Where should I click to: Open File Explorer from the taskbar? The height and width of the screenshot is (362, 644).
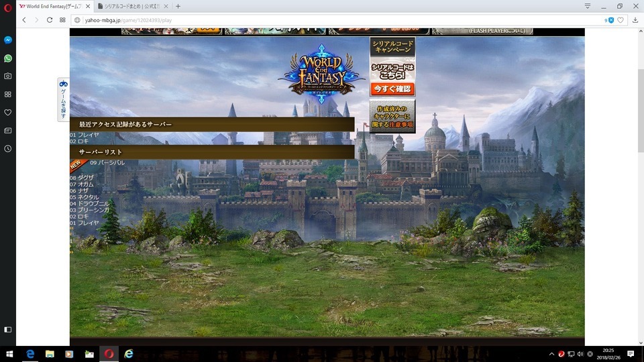click(50, 354)
